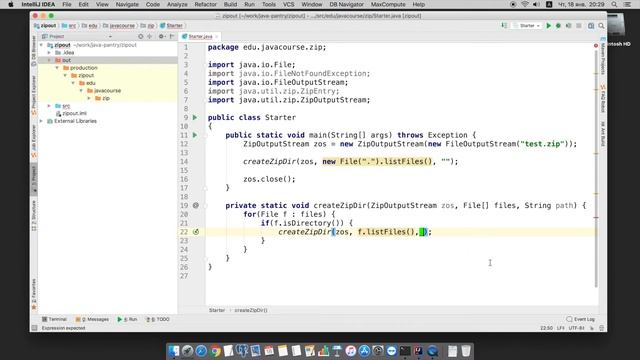
Task: Click the build project icon left of Starter
Action: click(x=504, y=26)
